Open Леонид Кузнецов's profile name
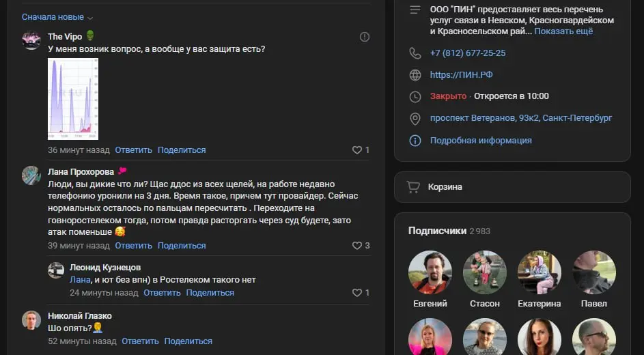Screen dimensions: 644x355 click(x=105, y=268)
